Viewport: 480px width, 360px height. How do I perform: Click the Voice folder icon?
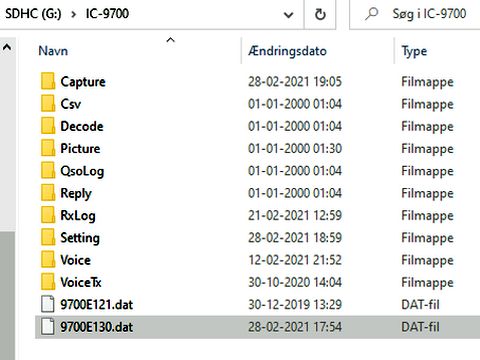click(x=48, y=260)
